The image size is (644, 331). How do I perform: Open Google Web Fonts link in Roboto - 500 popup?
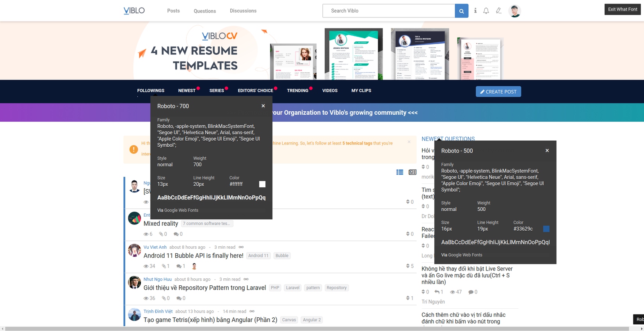pos(465,255)
